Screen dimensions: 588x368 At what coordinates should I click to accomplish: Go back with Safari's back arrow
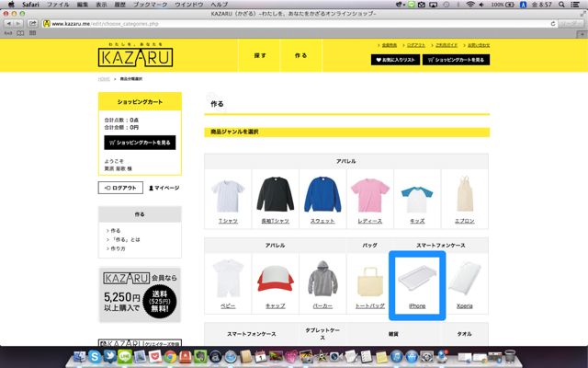point(8,24)
